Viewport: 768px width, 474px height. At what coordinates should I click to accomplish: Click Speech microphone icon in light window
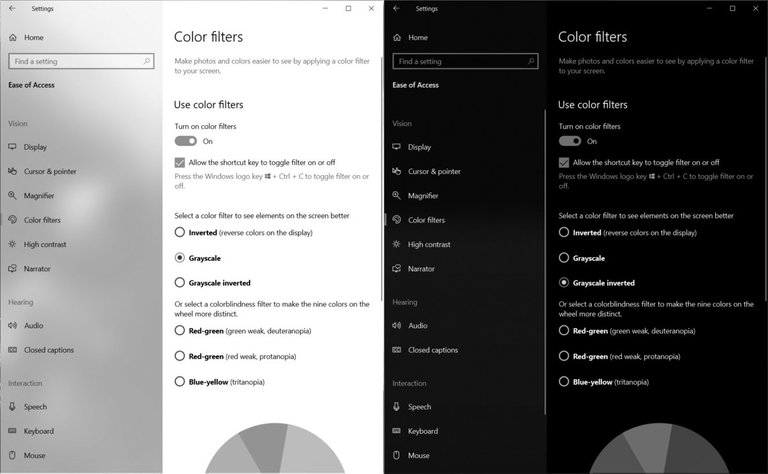[12, 406]
